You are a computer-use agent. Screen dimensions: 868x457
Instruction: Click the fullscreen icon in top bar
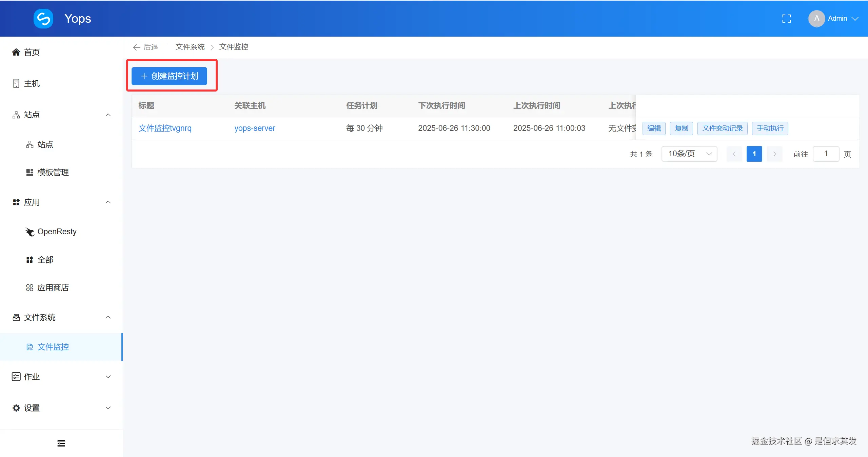pyautogui.click(x=787, y=18)
